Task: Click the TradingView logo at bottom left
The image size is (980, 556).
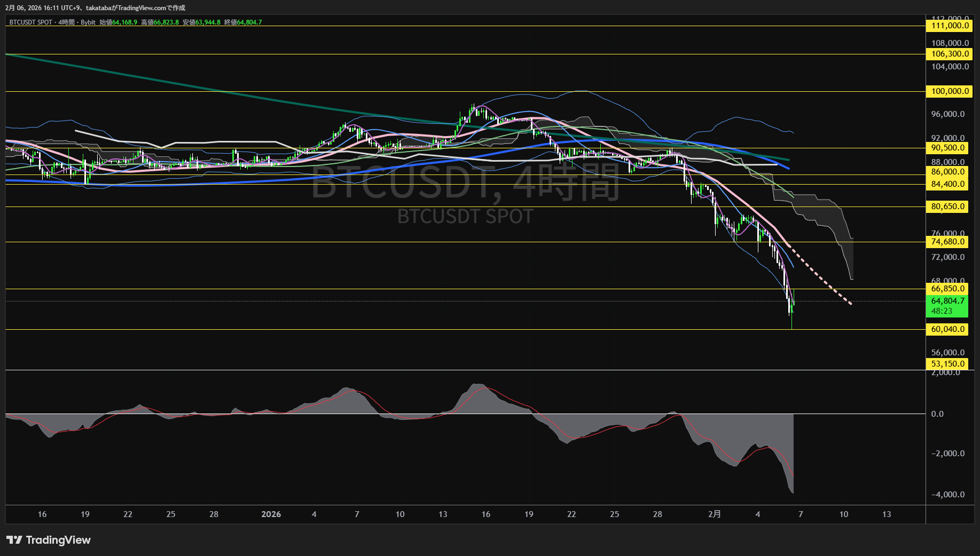Action: pyautogui.click(x=48, y=540)
